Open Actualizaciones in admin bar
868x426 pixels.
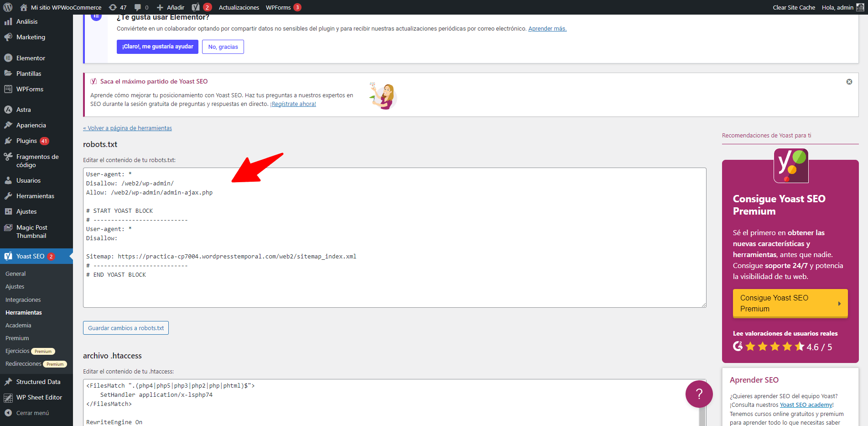tap(239, 7)
